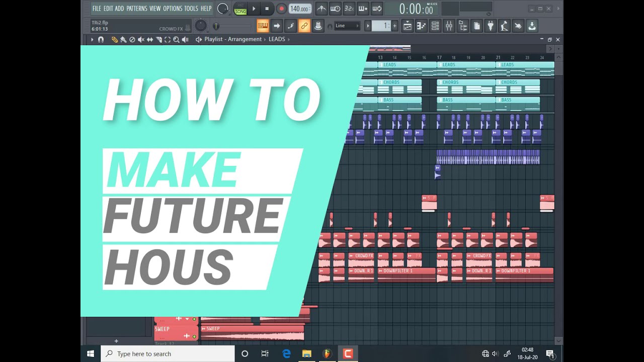
Task: Open the Browser view button
Action: (x=463, y=26)
